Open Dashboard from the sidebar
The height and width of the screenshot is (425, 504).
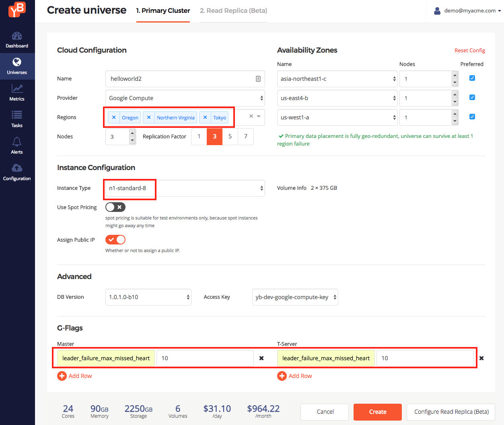pyautogui.click(x=17, y=40)
